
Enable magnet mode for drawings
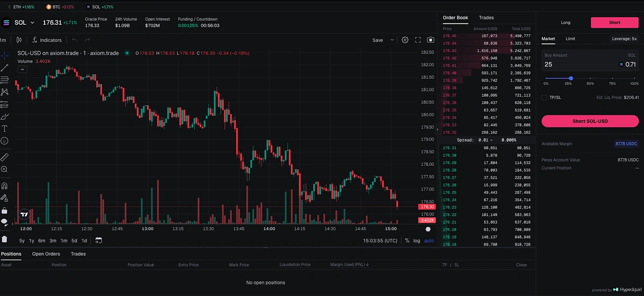point(4,186)
